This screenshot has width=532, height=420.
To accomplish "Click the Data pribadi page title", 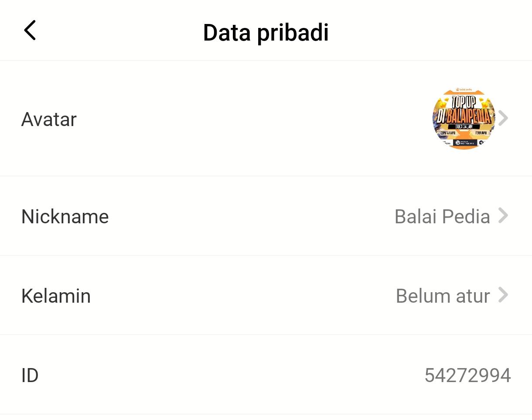I will coord(266,32).
